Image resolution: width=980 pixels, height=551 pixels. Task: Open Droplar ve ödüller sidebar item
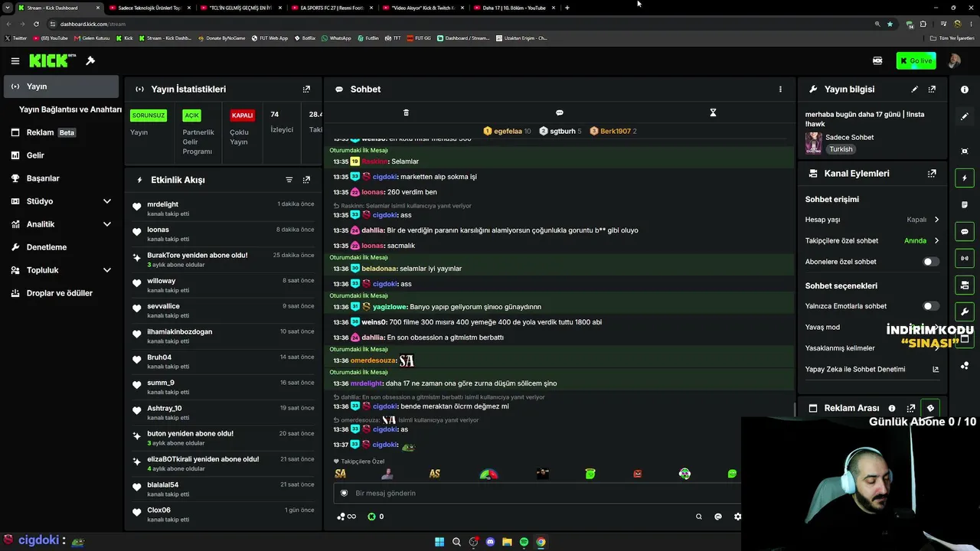pyautogui.click(x=61, y=293)
